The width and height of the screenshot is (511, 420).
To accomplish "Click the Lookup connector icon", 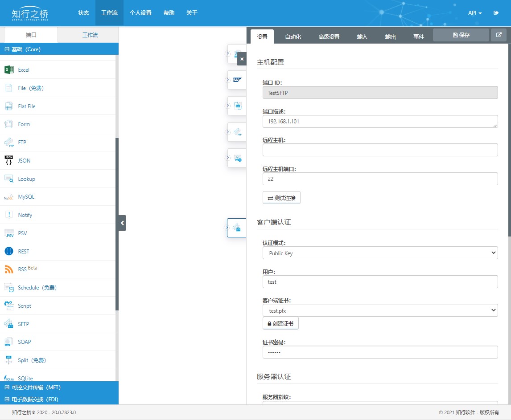I will point(9,179).
